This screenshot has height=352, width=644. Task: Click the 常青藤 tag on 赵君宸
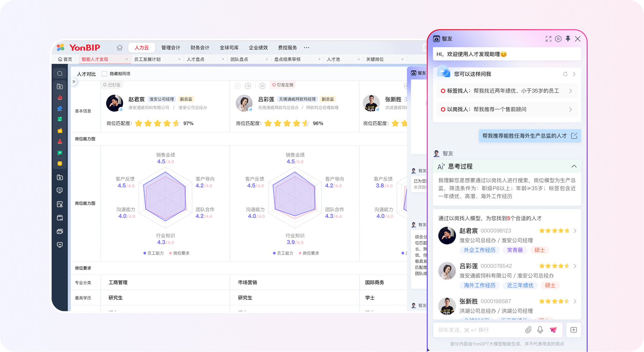point(515,250)
